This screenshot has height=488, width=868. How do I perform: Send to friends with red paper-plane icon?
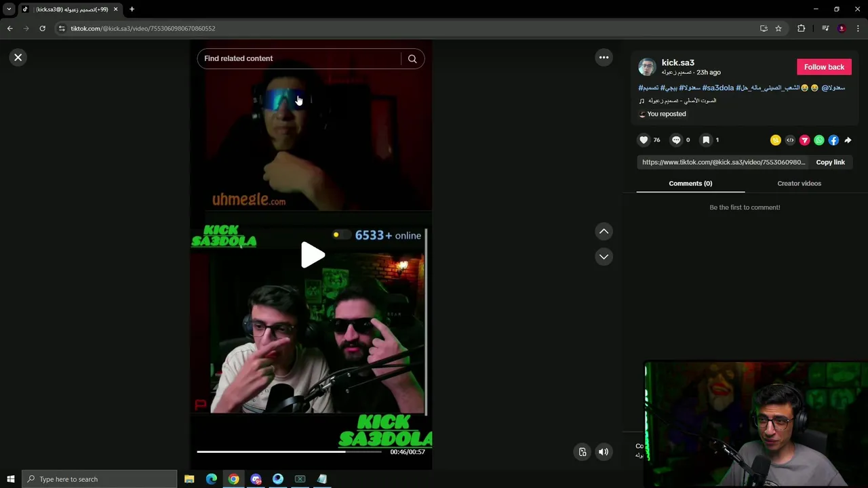(x=804, y=140)
